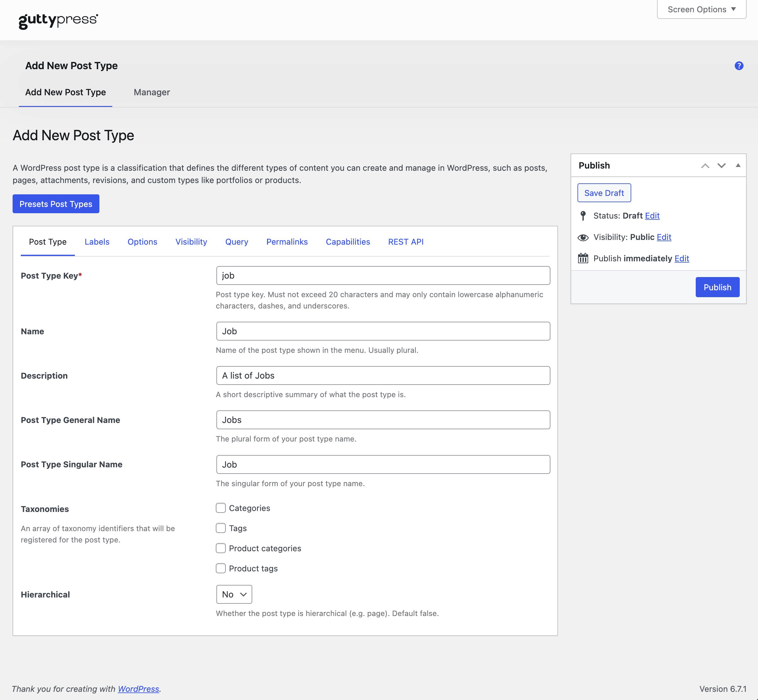Move Publish panel up arrow
Screen dimensions: 758x700
click(705, 165)
